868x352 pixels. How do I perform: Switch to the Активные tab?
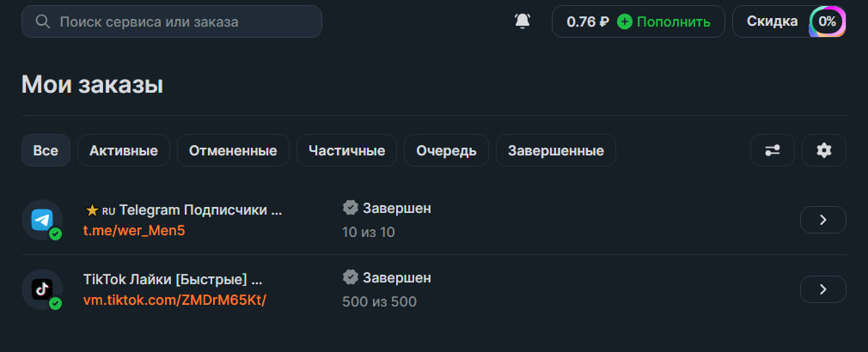(124, 150)
